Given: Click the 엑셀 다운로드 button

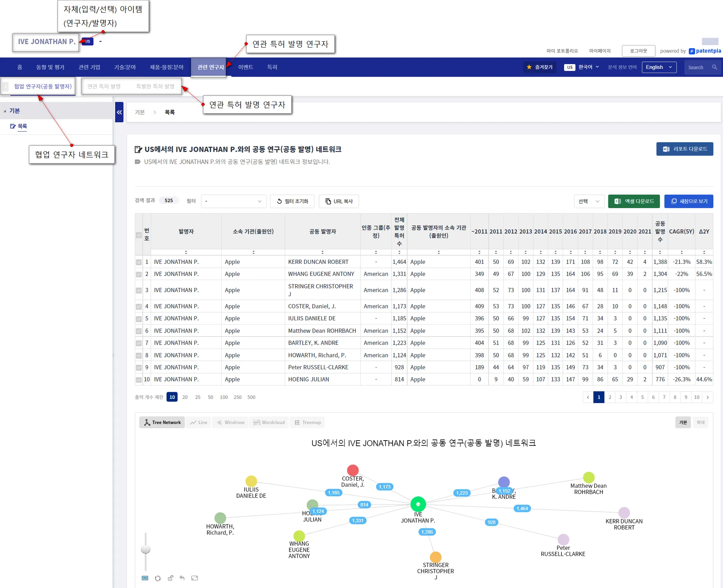Looking at the screenshot, I should [634, 201].
